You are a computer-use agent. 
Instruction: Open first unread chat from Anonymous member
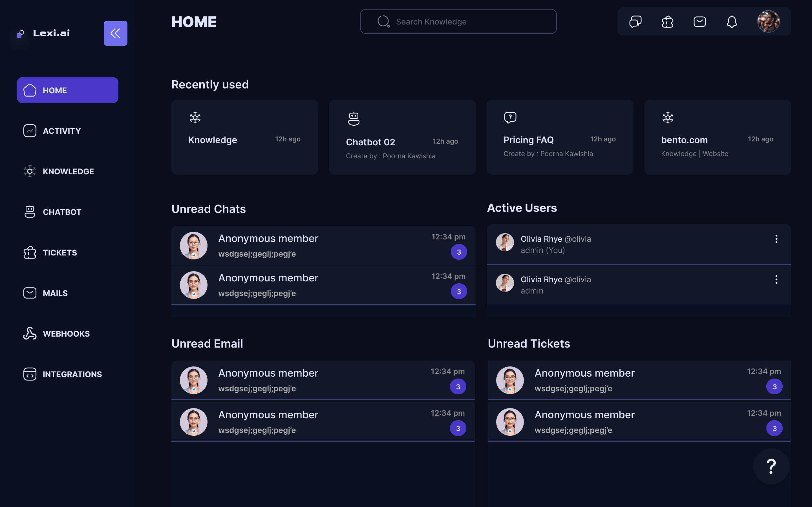click(x=323, y=245)
